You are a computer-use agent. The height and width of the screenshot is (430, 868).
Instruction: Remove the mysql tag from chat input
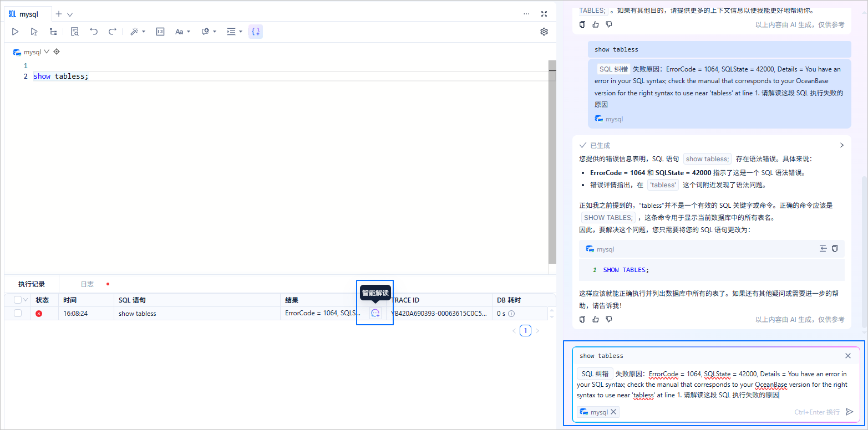point(613,412)
